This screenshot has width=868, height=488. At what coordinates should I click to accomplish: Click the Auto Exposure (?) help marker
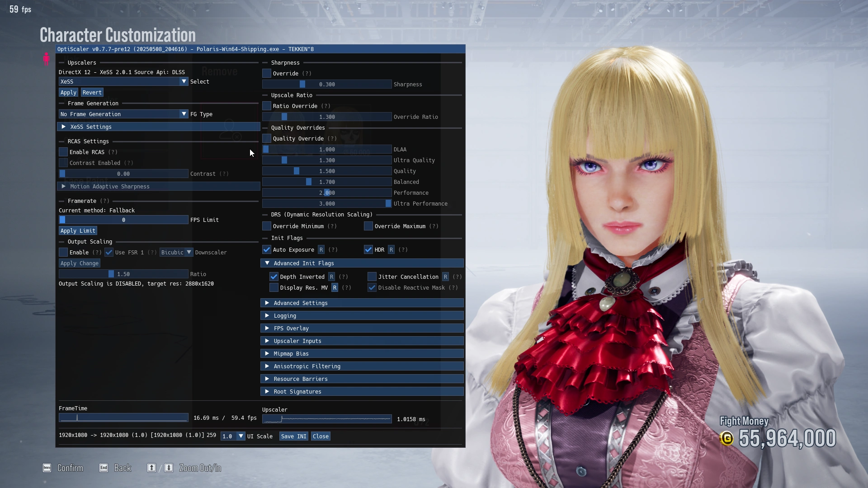333,249
